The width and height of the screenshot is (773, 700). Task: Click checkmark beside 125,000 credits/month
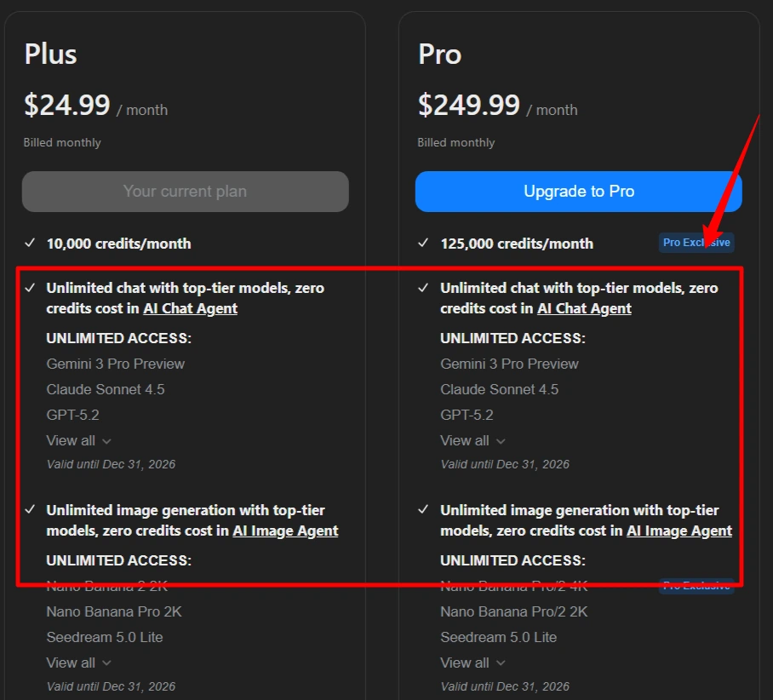[424, 244]
